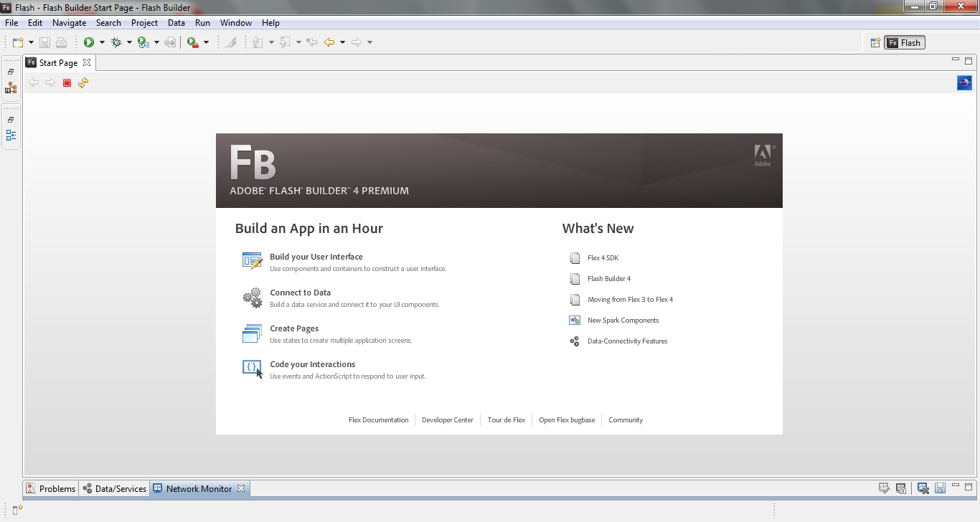Toggle the Suspend Network Monitor icon

pyautogui.click(x=901, y=488)
